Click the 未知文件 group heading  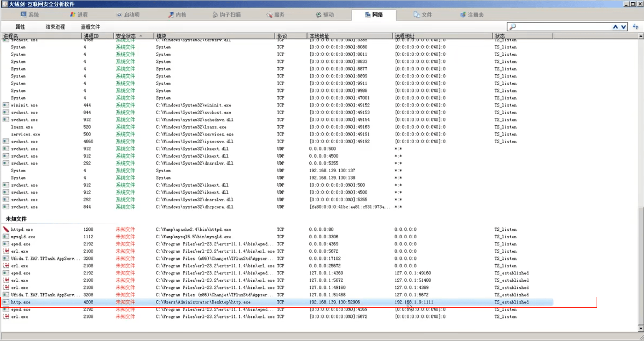click(x=16, y=219)
